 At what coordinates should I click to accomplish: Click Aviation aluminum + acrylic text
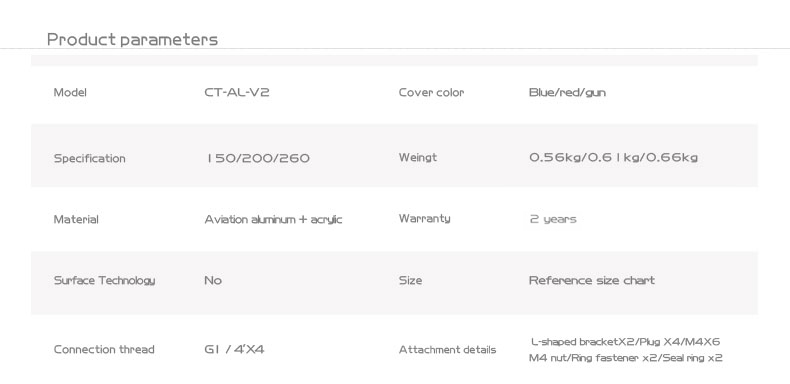[273, 220]
